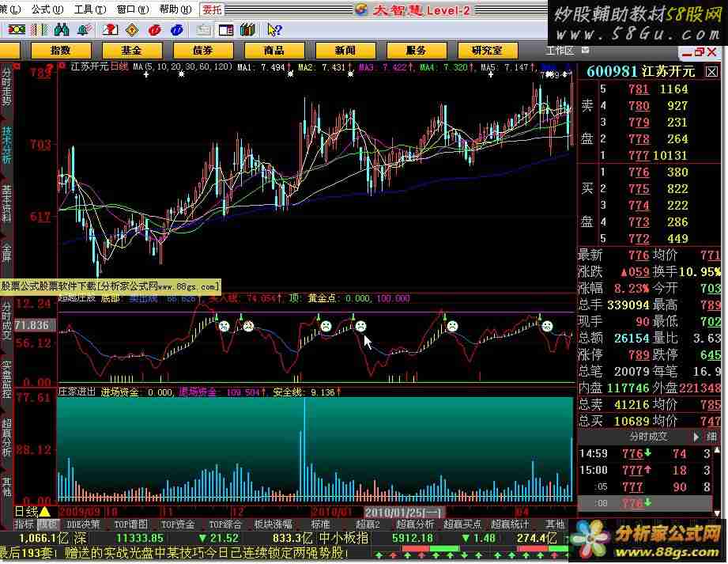Click the first sad face sell signal
The width and height of the screenshot is (728, 564).
[x=224, y=326]
